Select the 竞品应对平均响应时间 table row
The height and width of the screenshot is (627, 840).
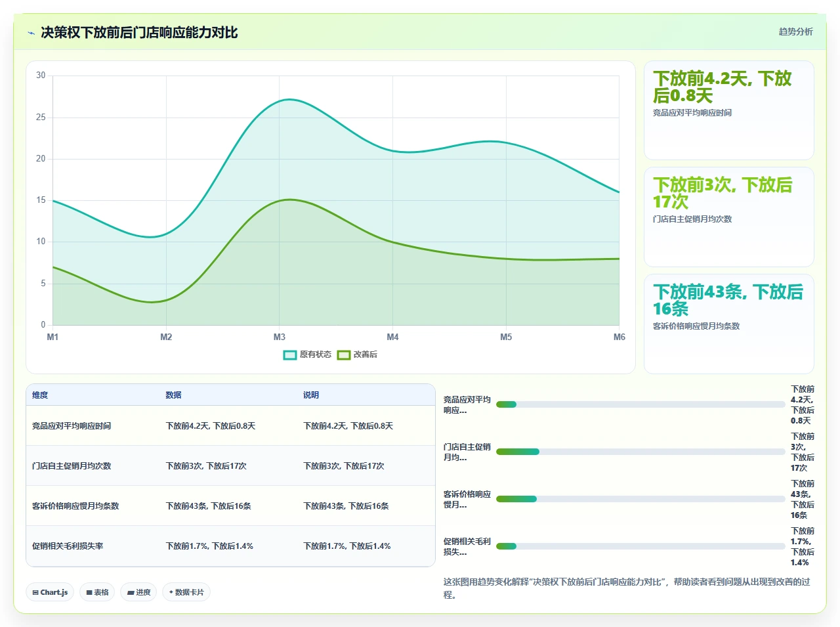tap(230, 426)
